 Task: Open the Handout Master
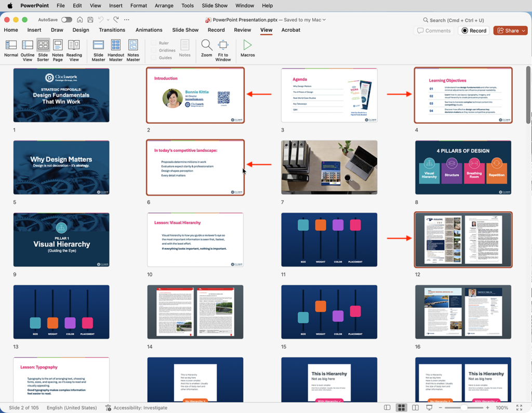pyautogui.click(x=116, y=50)
